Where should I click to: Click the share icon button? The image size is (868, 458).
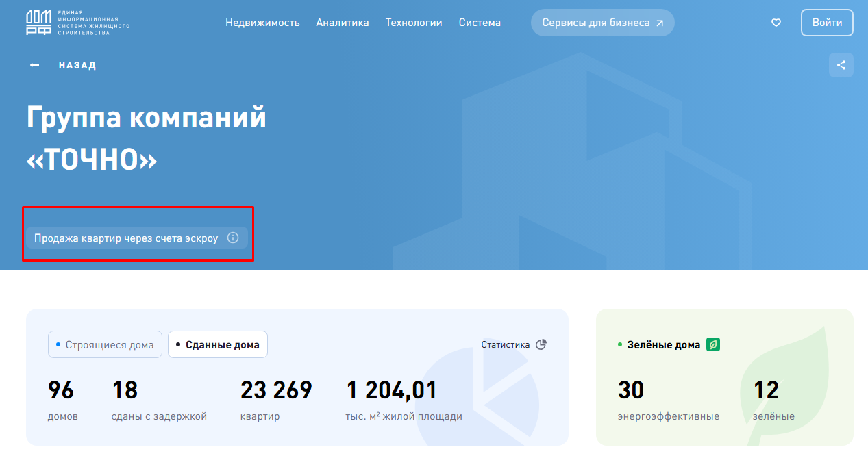(841, 65)
